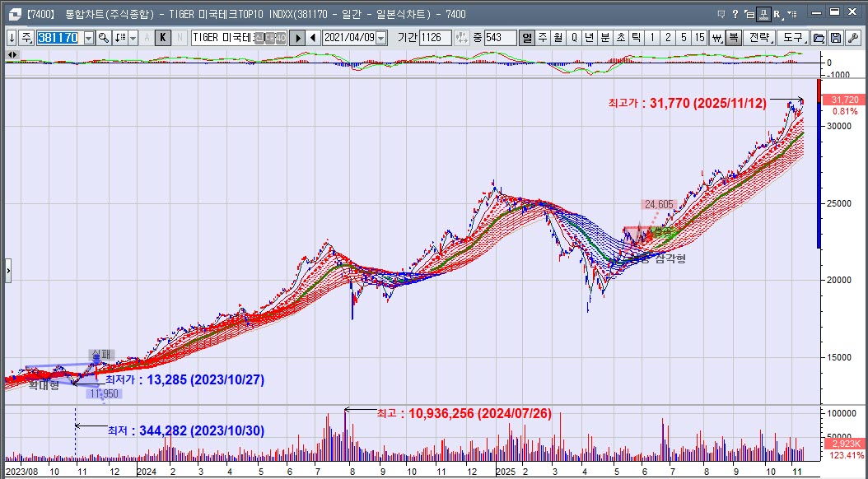
Task: Expand the stock code 381170 dropdown
Action: tap(89, 38)
